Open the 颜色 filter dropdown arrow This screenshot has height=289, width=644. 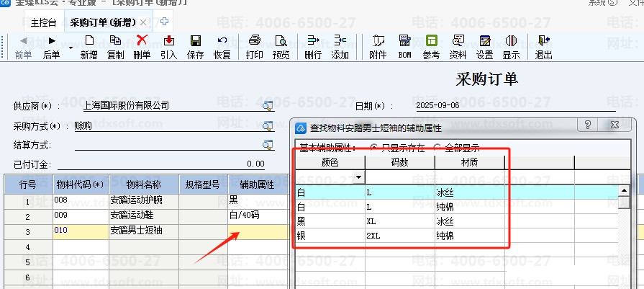coord(358,177)
